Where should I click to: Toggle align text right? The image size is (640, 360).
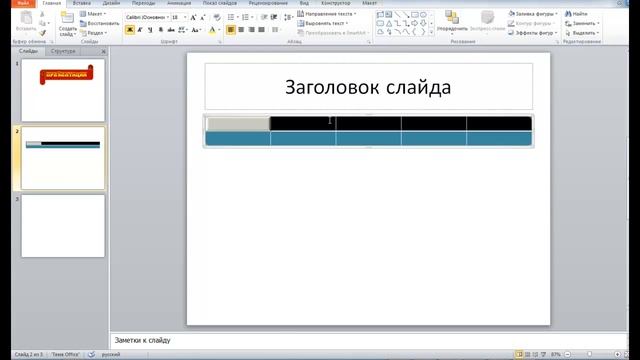pyautogui.click(x=251, y=30)
